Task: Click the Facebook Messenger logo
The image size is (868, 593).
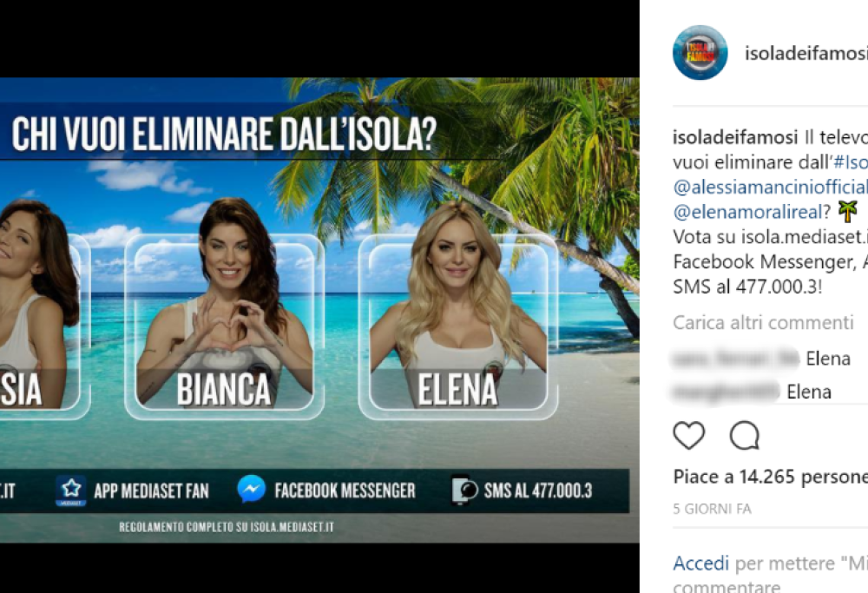Action: 252,490
